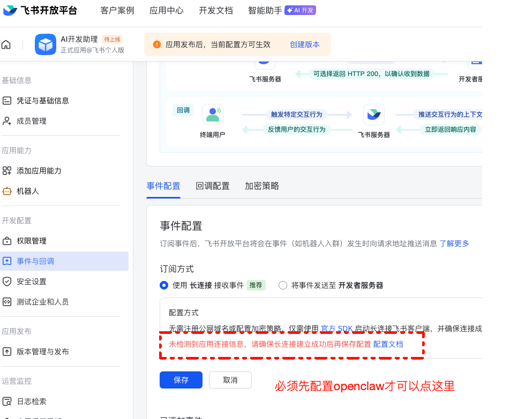
Task: Open 应用中心 in top navigation
Action: (x=167, y=11)
